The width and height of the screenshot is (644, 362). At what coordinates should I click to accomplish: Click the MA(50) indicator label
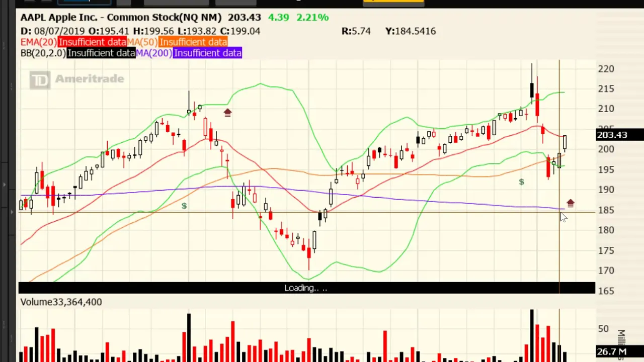click(x=142, y=42)
